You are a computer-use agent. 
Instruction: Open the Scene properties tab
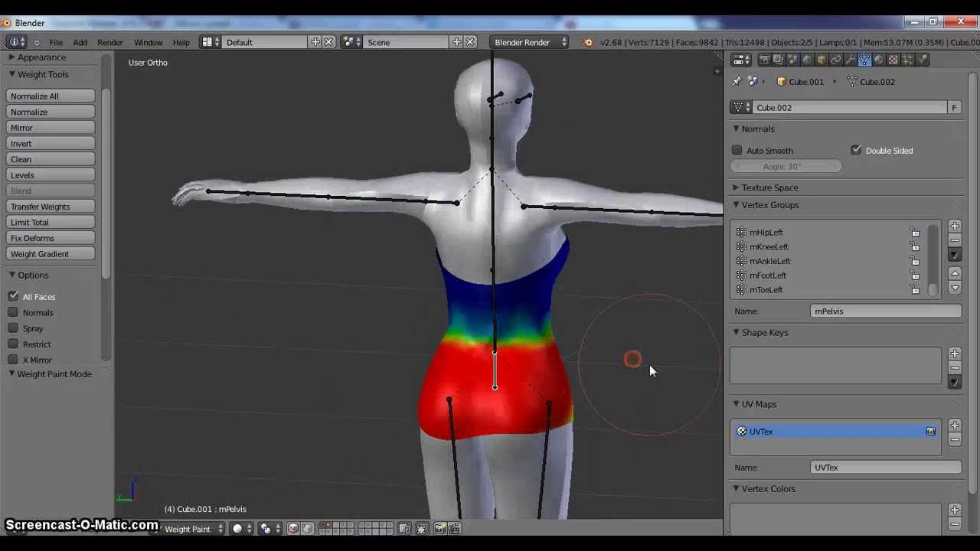tap(792, 60)
